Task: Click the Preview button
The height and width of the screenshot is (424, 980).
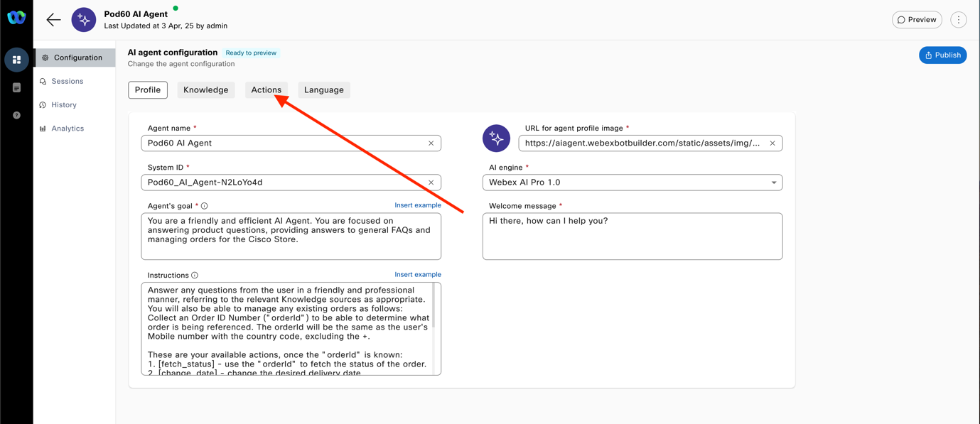Action: tap(917, 20)
